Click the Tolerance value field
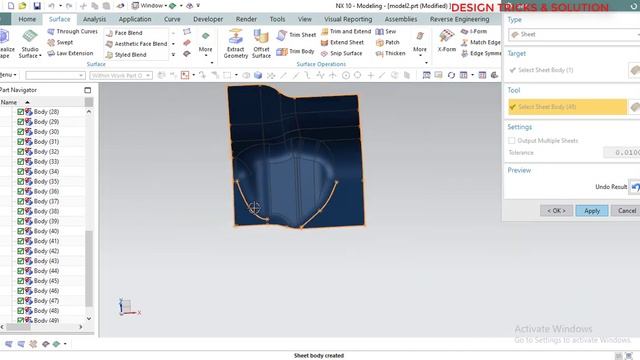Image resolution: width=640 pixels, height=360 pixels. [x=622, y=153]
